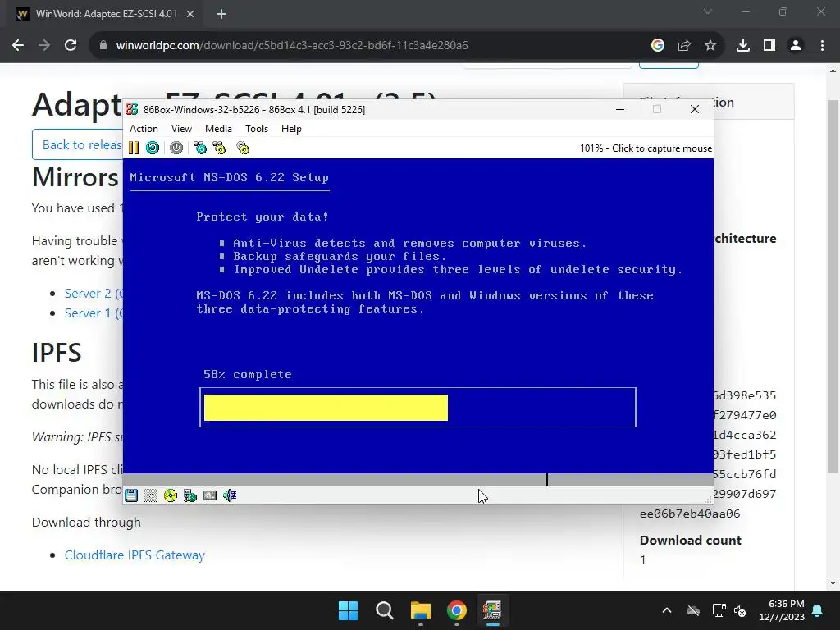Share this page from the address bar
This screenshot has width=840, height=630.
click(684, 46)
